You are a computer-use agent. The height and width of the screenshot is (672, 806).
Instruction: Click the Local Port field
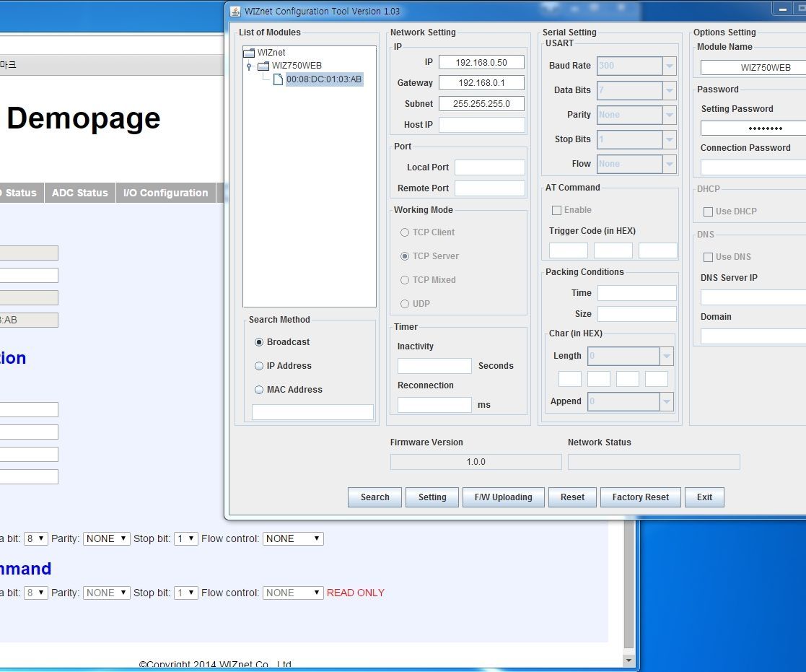(x=490, y=167)
